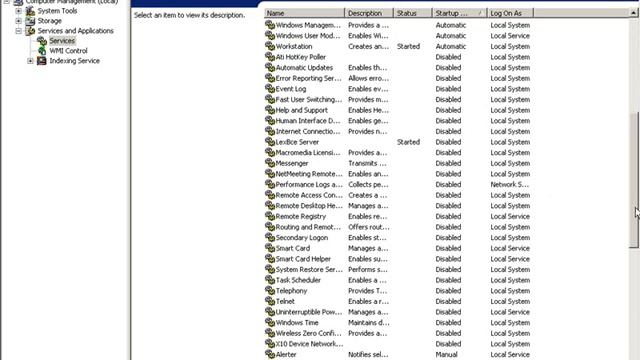Select Services and Applications tree label
The height and width of the screenshot is (360, 640).
click(x=76, y=31)
